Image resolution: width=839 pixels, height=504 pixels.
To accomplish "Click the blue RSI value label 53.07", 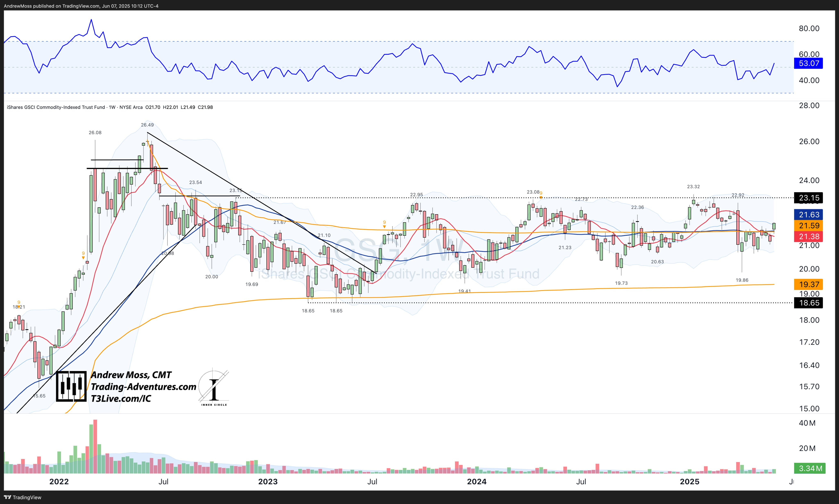I will (808, 63).
